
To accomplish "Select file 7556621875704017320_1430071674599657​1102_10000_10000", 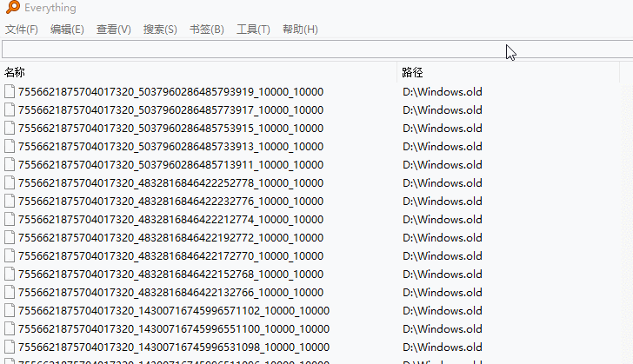I will 174,311.
